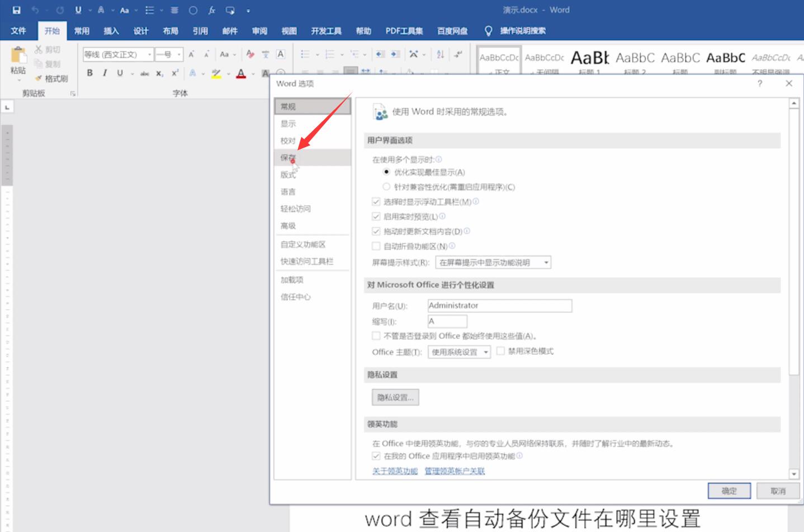Click the character border A icon

coord(281,54)
